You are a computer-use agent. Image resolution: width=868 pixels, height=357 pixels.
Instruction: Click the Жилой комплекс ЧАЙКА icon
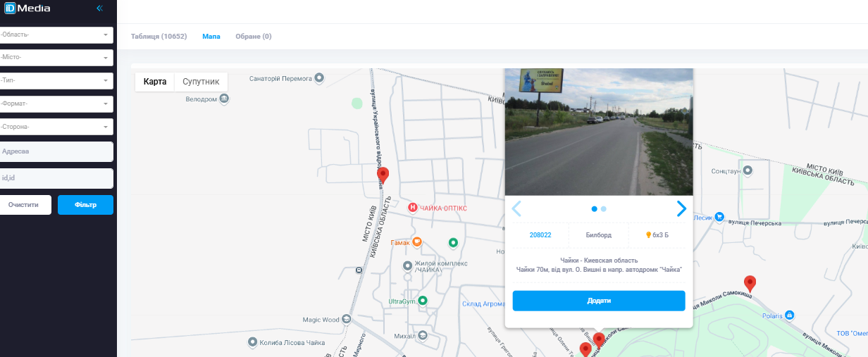pyautogui.click(x=407, y=266)
